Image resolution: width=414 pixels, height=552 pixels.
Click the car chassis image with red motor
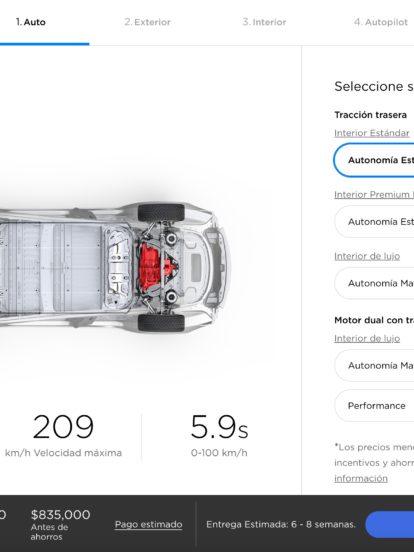[114, 268]
